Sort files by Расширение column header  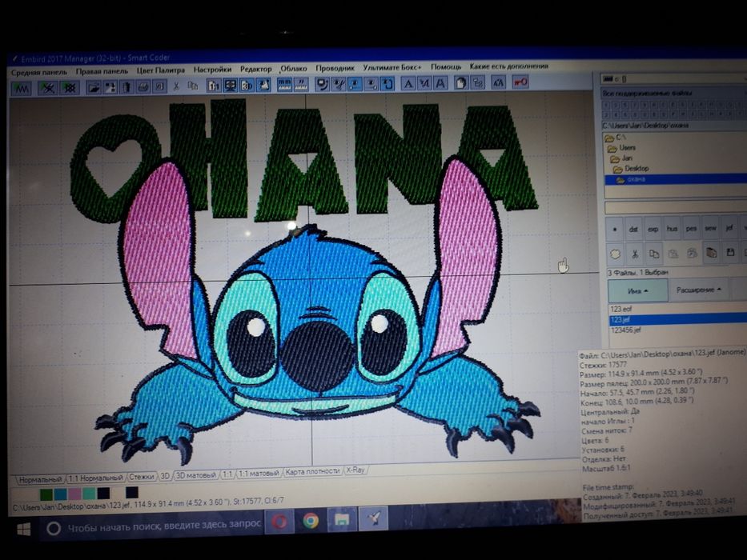tap(699, 290)
